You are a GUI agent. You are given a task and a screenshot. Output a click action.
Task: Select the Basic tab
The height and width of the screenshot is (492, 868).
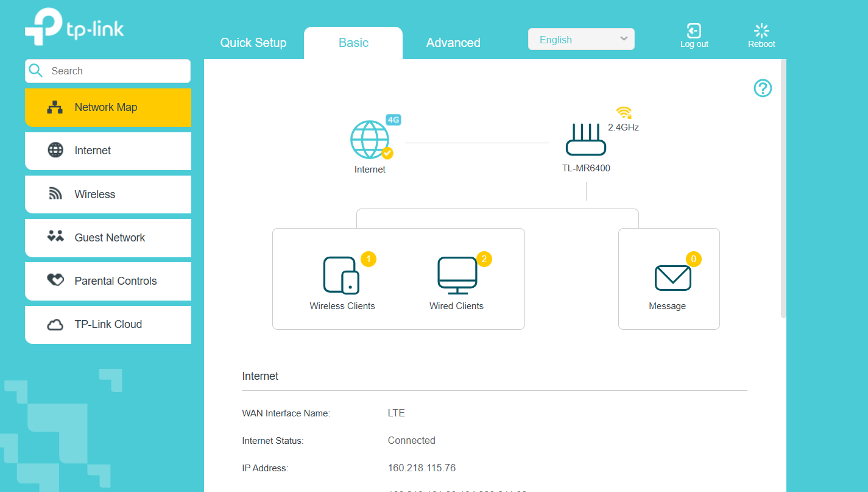coord(353,43)
